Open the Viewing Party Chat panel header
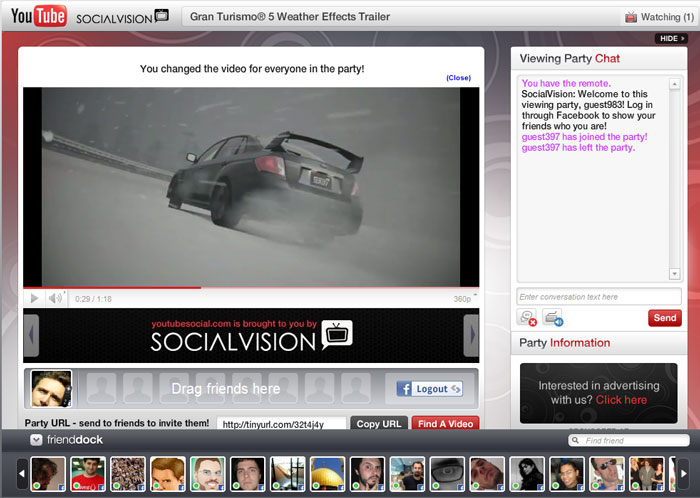The height and width of the screenshot is (498, 700). pos(599,58)
